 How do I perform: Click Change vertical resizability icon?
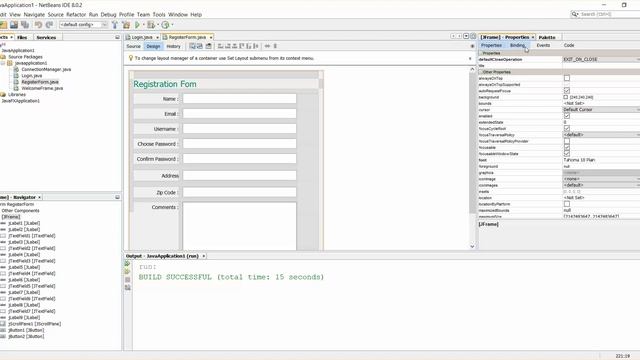(x=275, y=46)
